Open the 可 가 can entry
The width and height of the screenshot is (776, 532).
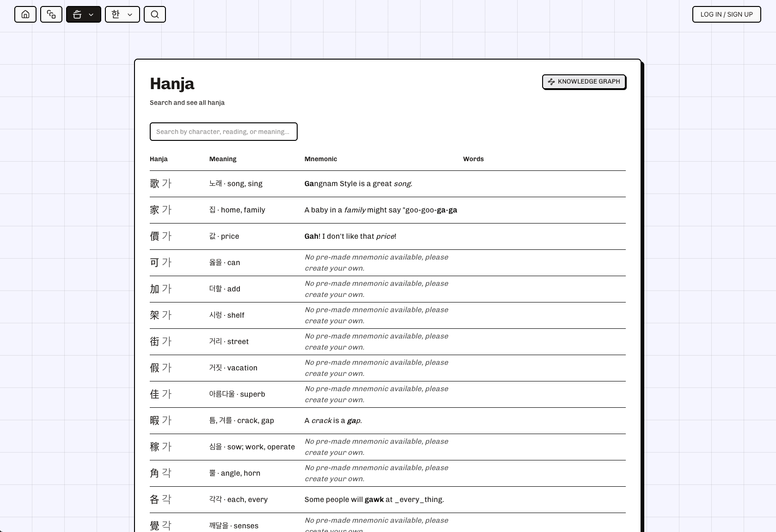[388, 263]
